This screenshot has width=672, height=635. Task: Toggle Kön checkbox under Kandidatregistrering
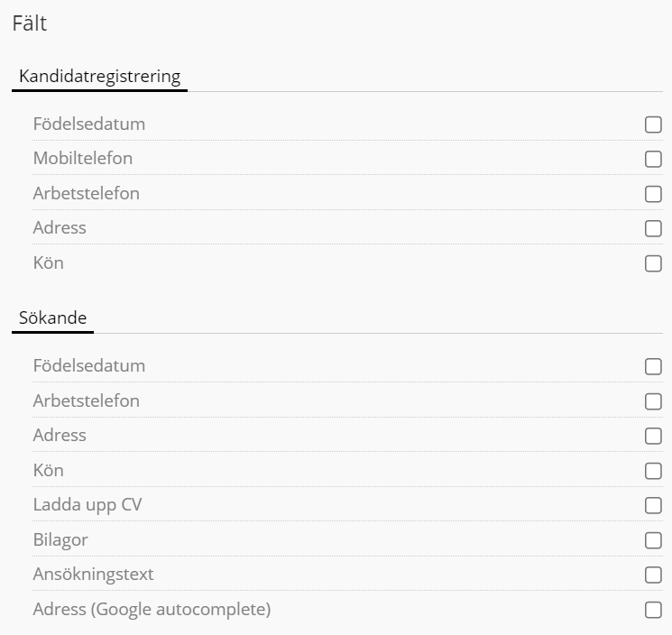click(x=653, y=263)
